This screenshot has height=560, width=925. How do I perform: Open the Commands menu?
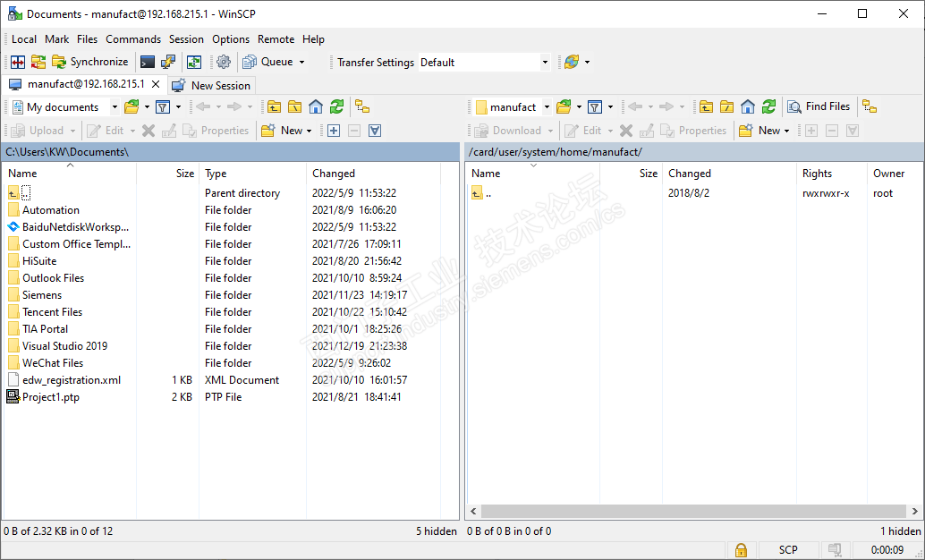pyautogui.click(x=133, y=39)
